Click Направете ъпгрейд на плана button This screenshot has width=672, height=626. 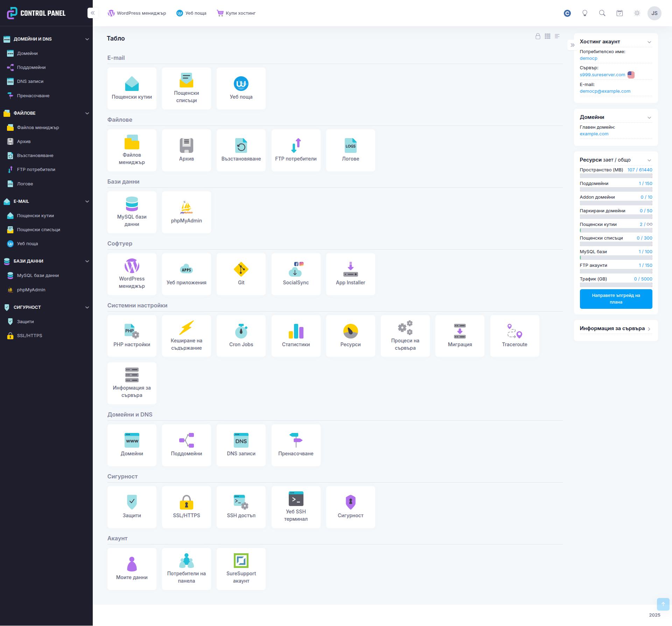[x=616, y=299]
